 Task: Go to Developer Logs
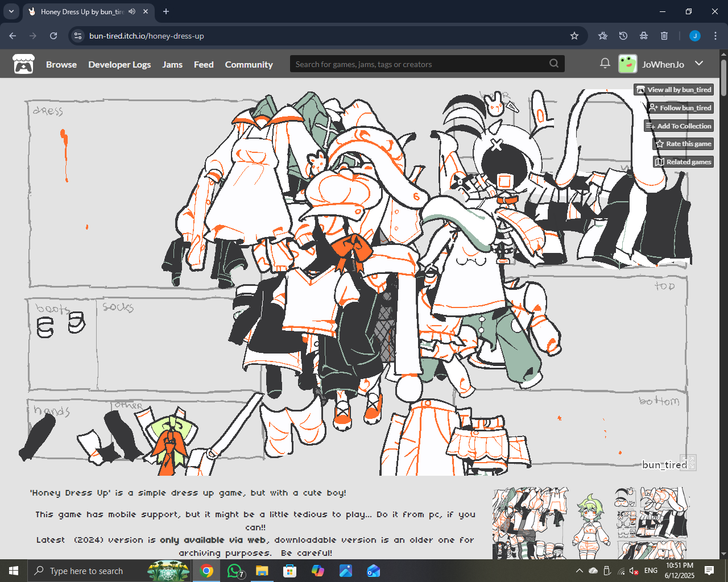pyautogui.click(x=119, y=64)
